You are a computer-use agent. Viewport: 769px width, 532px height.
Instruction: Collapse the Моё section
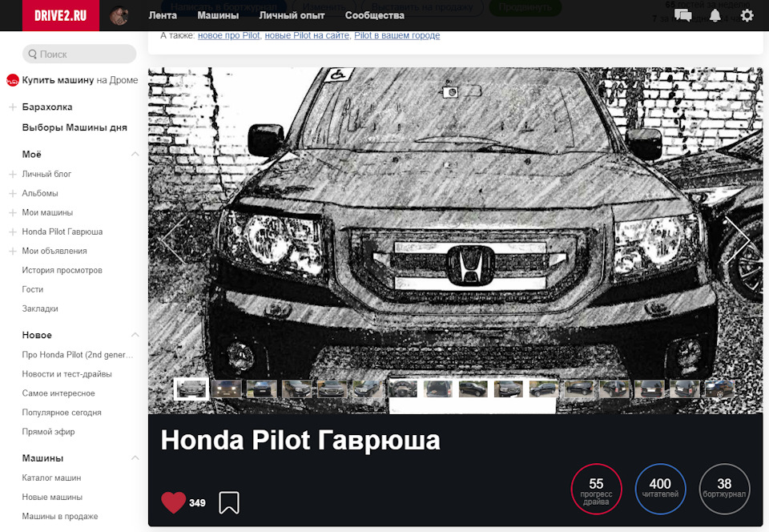tap(135, 155)
